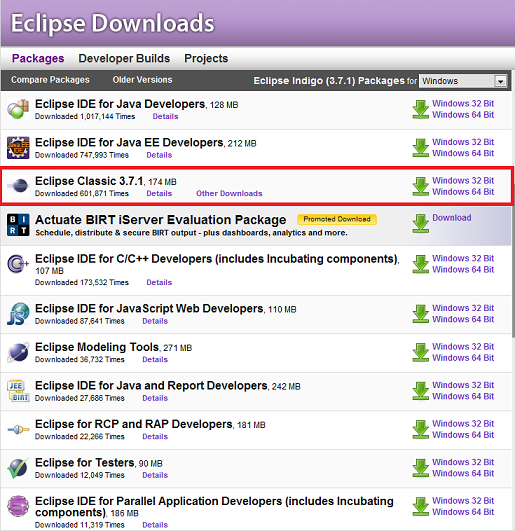
Task: Download Parallel Application Developers Windows 64 Bit
Action: [x=463, y=512]
